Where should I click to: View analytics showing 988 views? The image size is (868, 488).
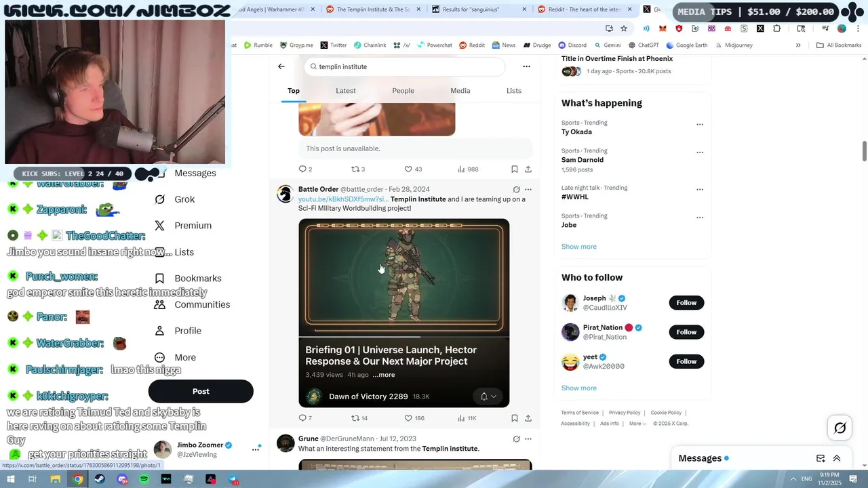click(x=468, y=169)
